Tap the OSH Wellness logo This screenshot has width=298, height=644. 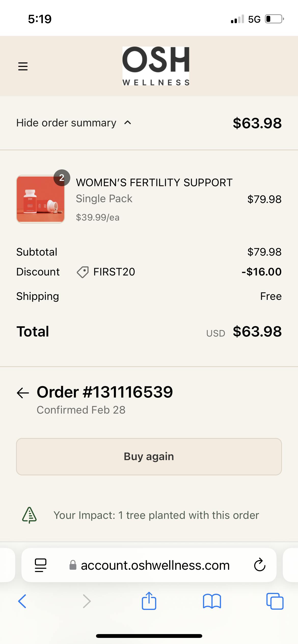(x=156, y=66)
